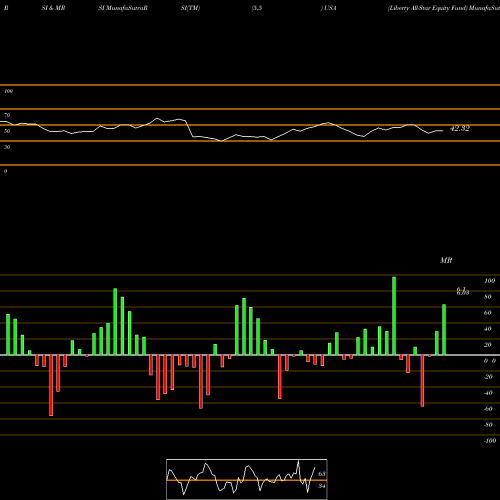
Task: Click the 'SI(TM)' header text
Action: pyautogui.click(x=190, y=8)
